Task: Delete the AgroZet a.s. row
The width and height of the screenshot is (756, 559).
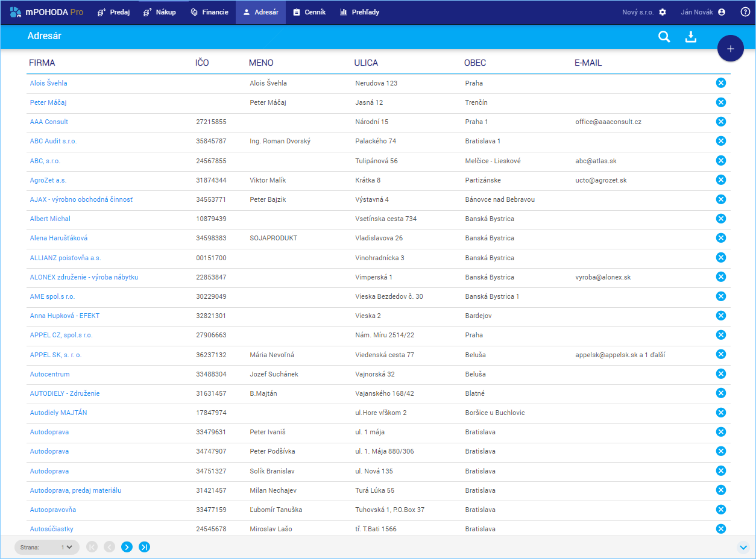Action: point(720,180)
